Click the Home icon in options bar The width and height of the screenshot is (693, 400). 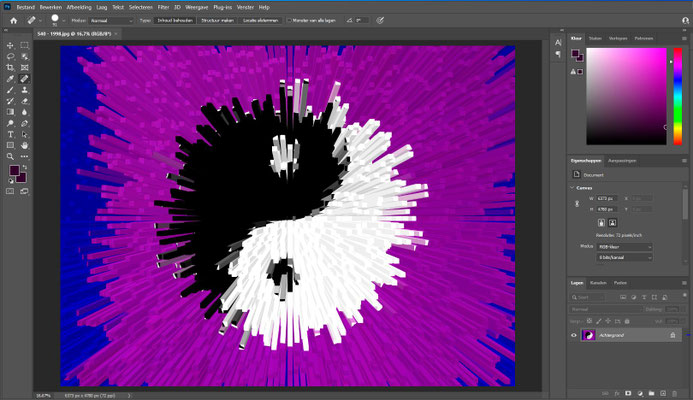(x=13, y=19)
